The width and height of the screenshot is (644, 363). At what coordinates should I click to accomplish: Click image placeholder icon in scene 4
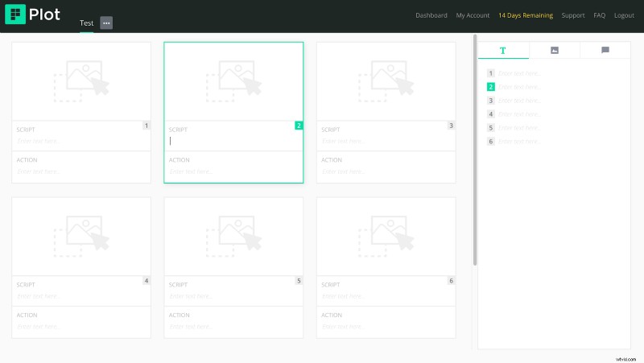[x=81, y=237]
